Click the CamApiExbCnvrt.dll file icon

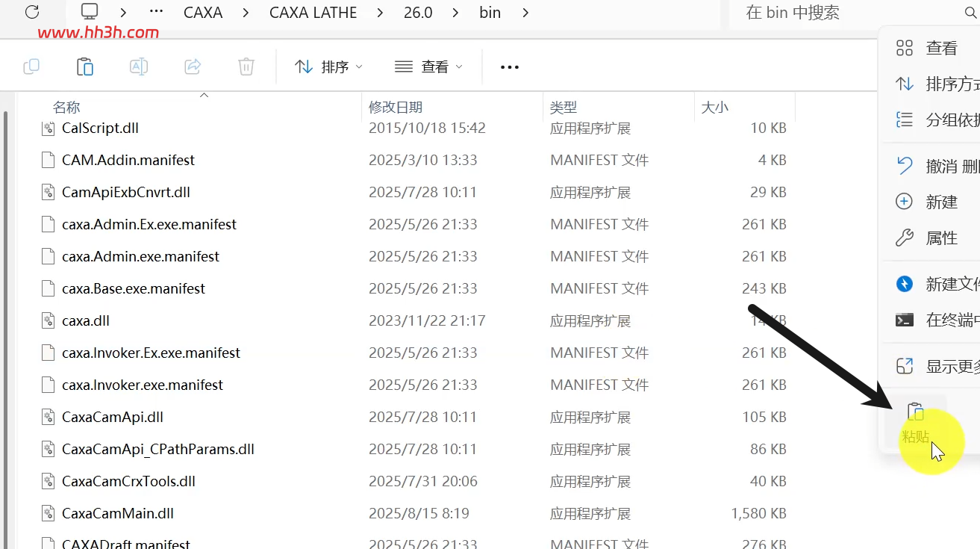point(49,192)
